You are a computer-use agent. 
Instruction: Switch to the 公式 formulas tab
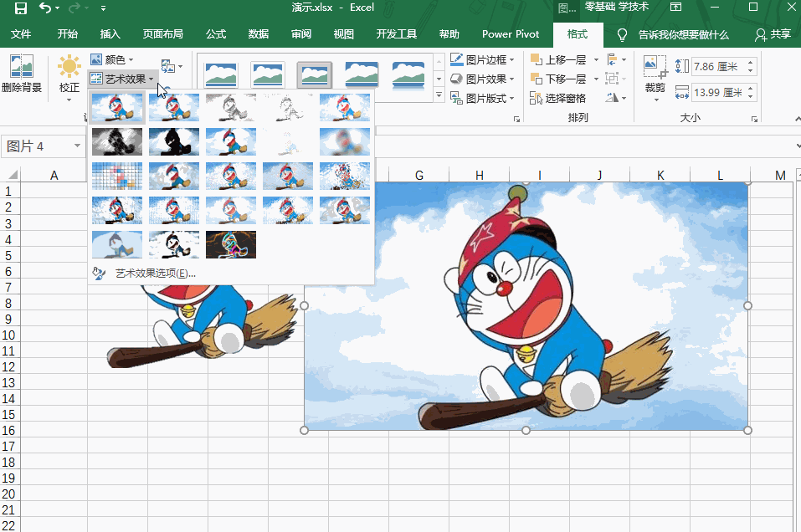tap(216, 34)
